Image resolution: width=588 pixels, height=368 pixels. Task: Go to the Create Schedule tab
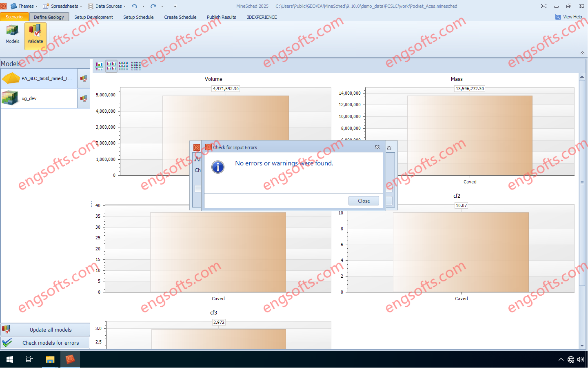click(x=180, y=17)
